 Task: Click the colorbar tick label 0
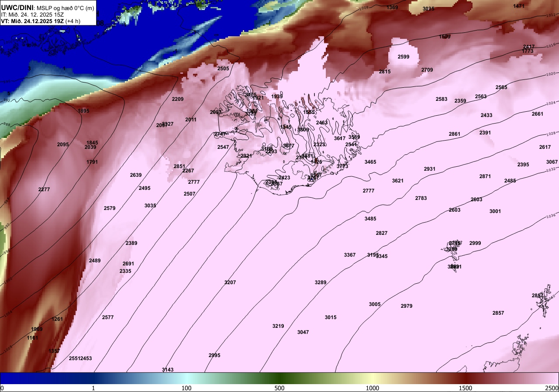click(x=2, y=388)
